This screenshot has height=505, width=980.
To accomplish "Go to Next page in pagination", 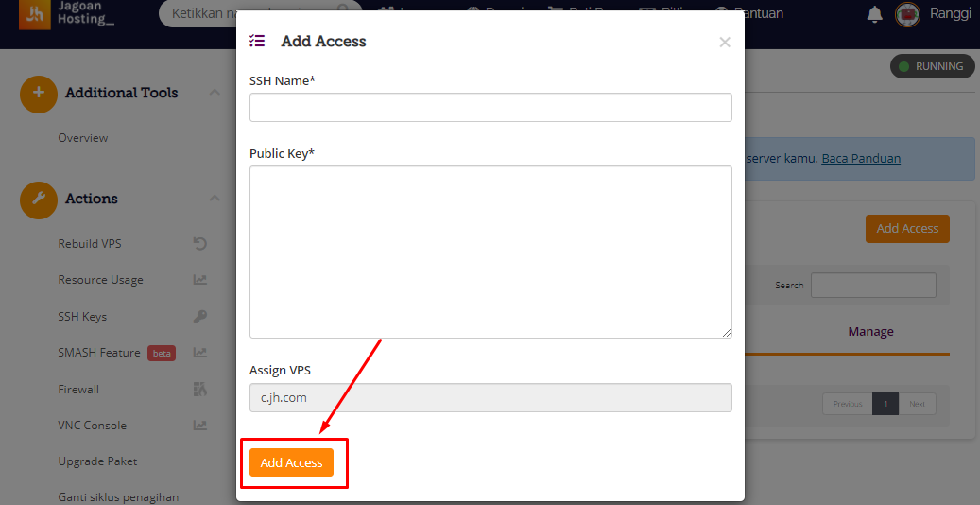I will coord(917,404).
